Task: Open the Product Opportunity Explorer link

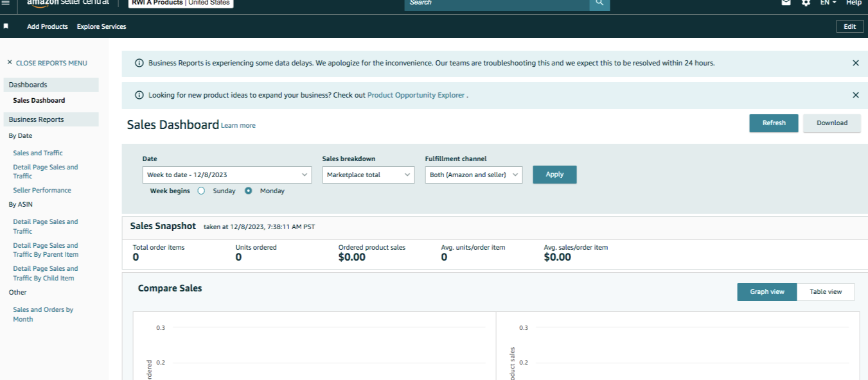Action: 416,95
